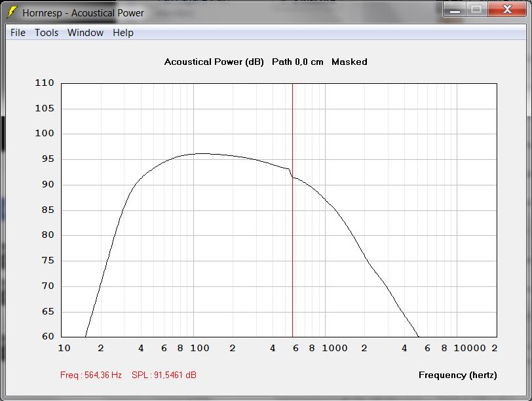Click the 95 value on vertical axis
This screenshot has width=532, height=401.
coord(48,159)
